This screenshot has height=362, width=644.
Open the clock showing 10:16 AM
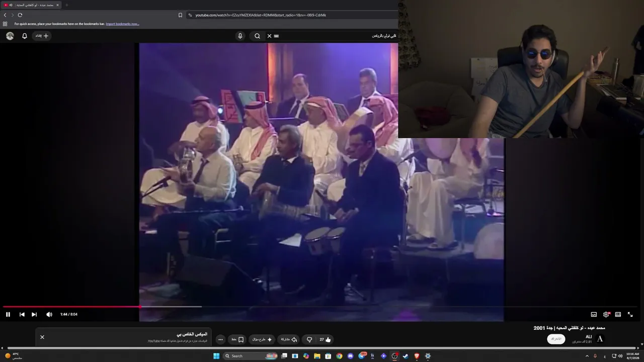pyautogui.click(x=633, y=356)
